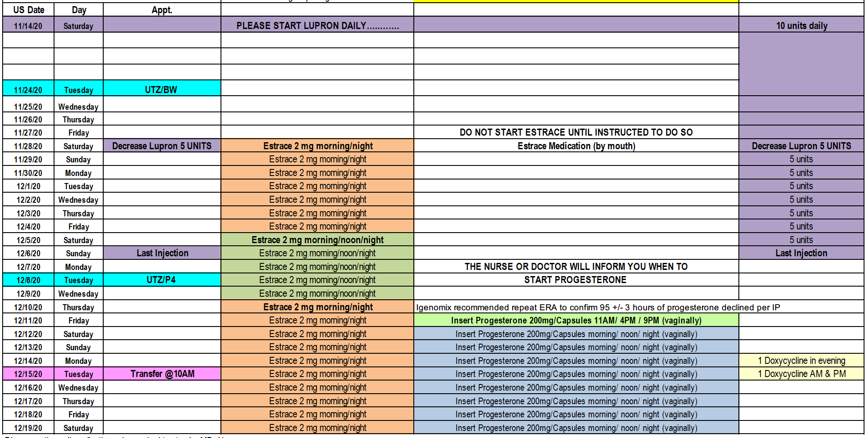
Task: Click the green Progesterone 11AM/4PM/9PM cell
Action: pos(576,320)
